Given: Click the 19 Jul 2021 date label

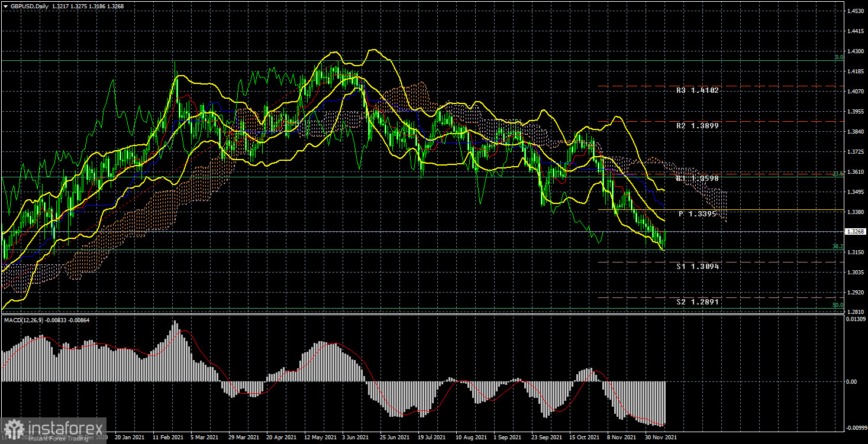Looking at the screenshot, I should (433, 438).
